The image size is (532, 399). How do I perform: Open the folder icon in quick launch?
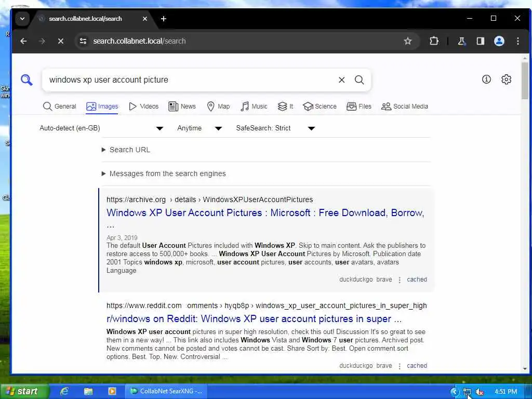point(88,391)
